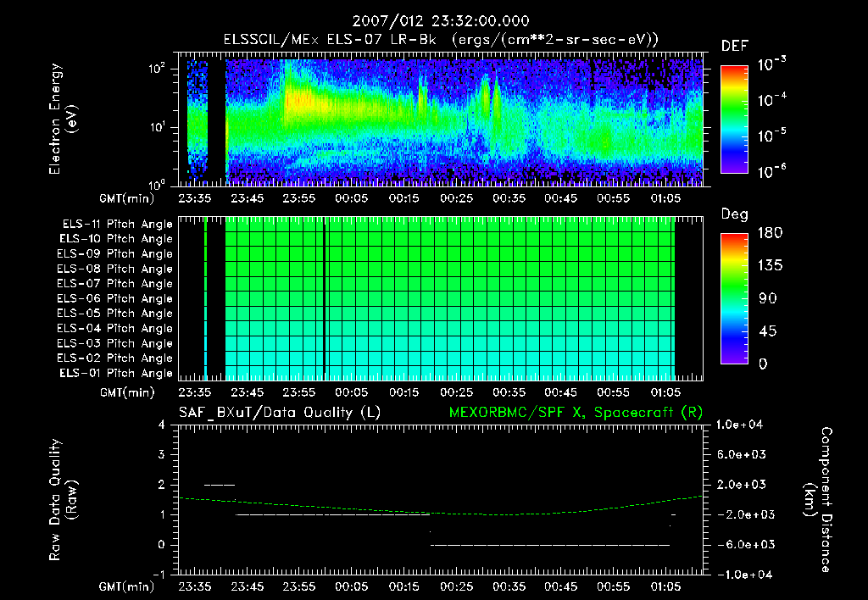868x600 pixels.
Task: Click the 10^2 energy axis tick label
Action: click(157, 68)
